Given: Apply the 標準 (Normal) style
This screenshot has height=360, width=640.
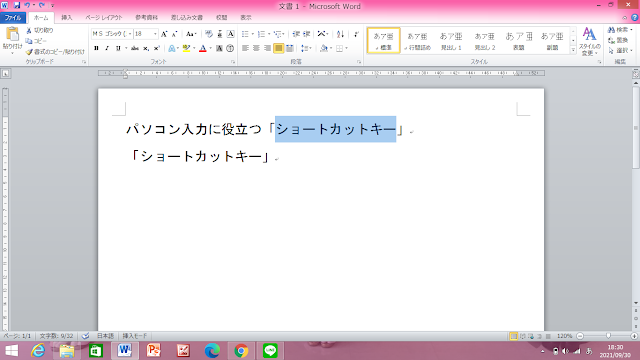Looking at the screenshot, I should point(384,41).
